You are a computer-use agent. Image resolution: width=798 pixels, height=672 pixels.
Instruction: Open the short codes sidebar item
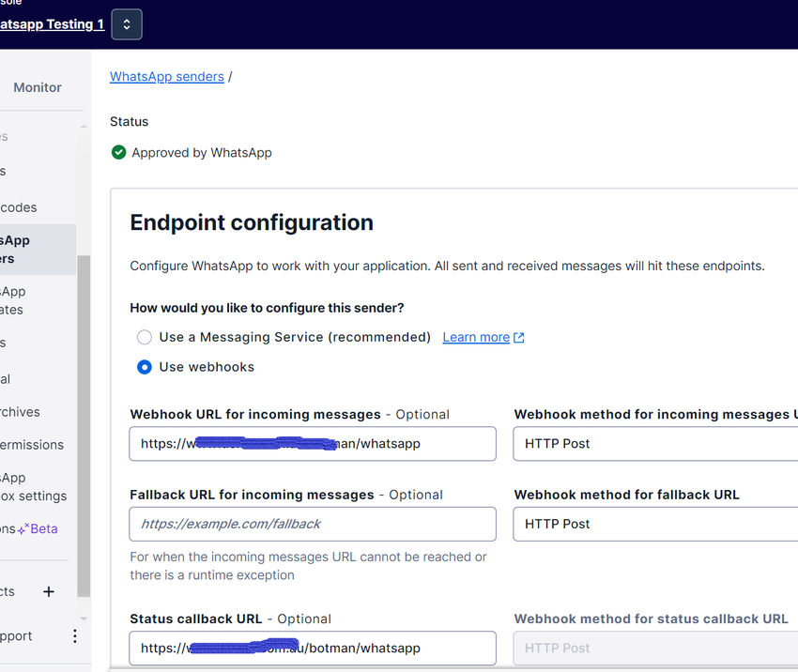pyautogui.click(x=19, y=207)
